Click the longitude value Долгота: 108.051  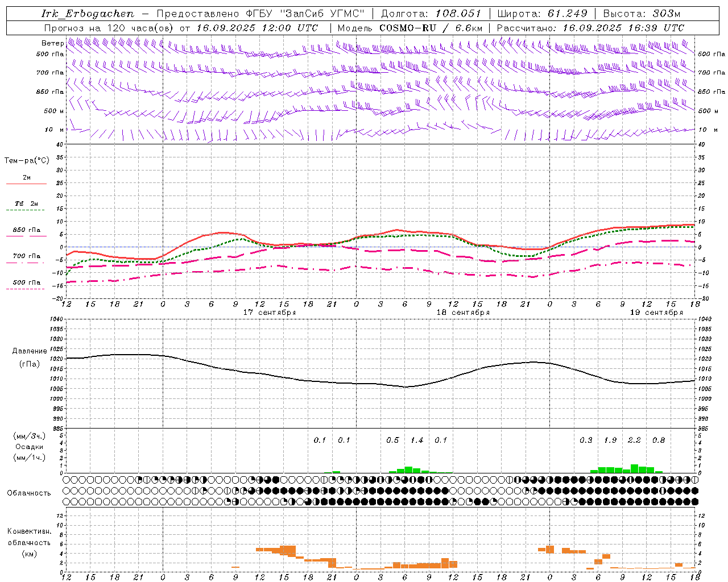coord(431,14)
